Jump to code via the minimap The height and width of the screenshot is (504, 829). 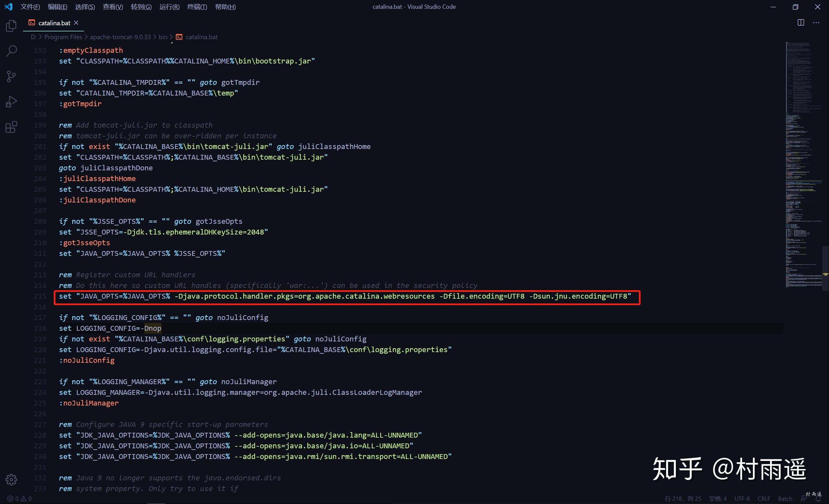(x=804, y=168)
